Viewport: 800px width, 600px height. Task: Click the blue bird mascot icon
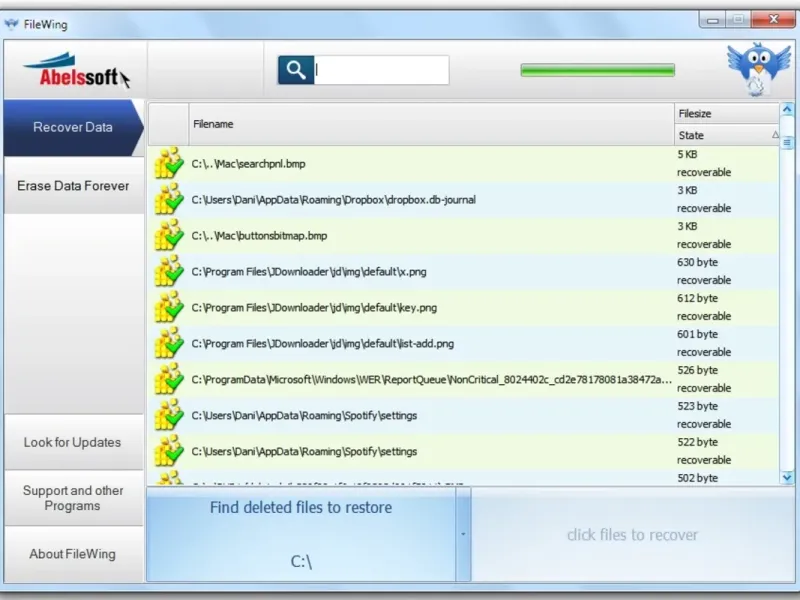click(759, 69)
